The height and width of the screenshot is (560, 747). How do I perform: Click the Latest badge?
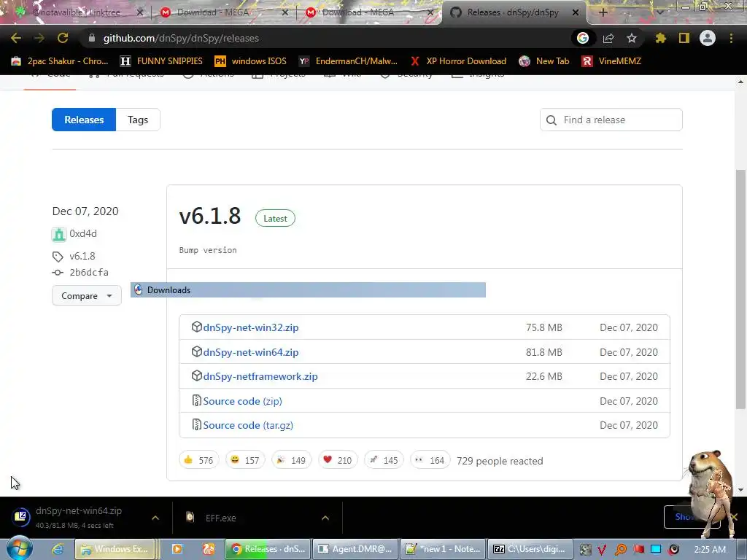(275, 218)
